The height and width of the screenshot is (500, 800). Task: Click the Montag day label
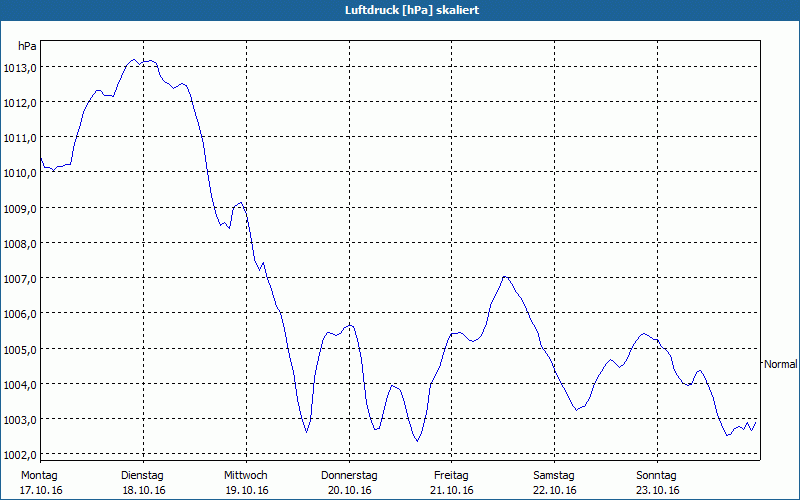coord(39,476)
